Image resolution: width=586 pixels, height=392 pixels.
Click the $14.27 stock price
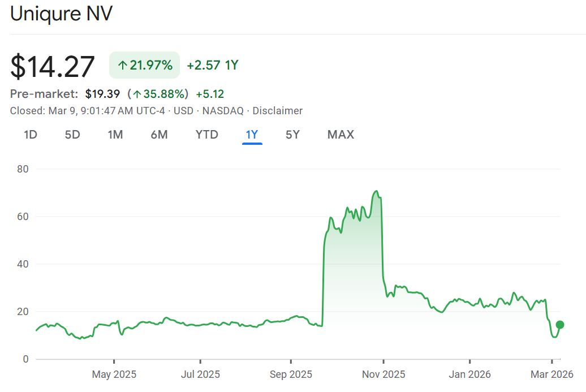[53, 66]
